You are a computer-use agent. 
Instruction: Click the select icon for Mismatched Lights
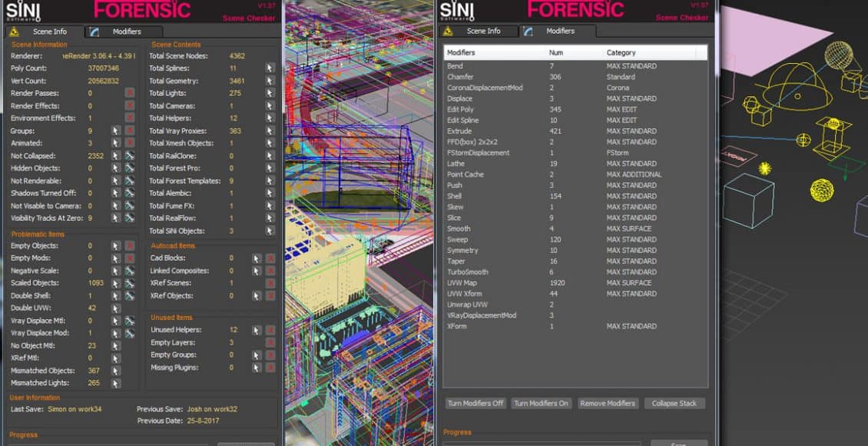[116, 383]
